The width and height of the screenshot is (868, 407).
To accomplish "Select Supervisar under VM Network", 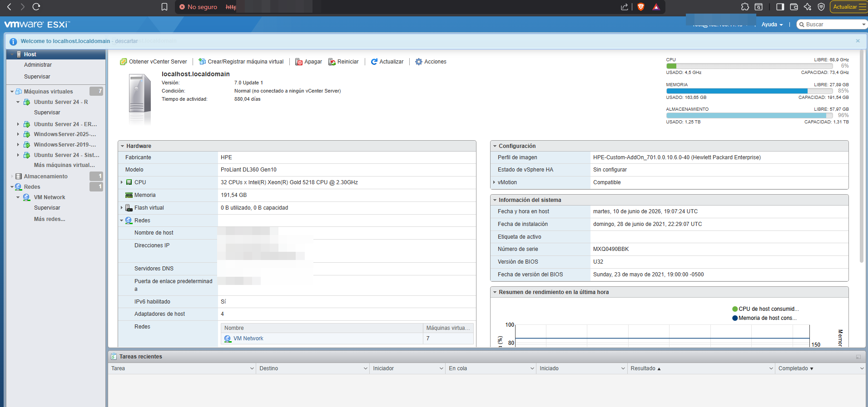I will (47, 208).
